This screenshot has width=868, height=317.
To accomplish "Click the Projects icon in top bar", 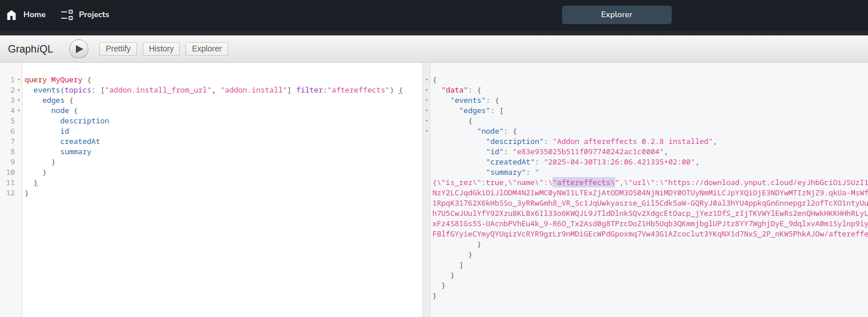I will (67, 15).
